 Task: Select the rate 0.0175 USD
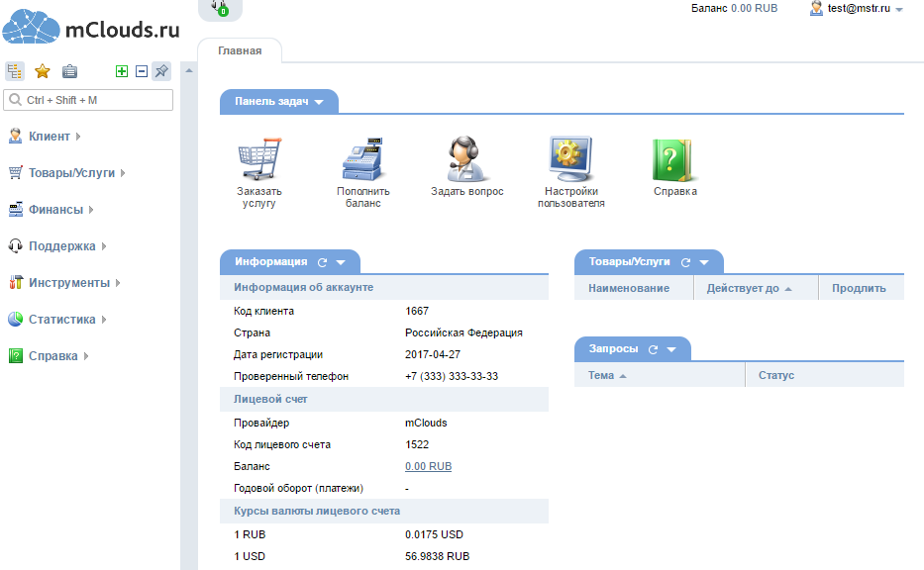coord(435,534)
